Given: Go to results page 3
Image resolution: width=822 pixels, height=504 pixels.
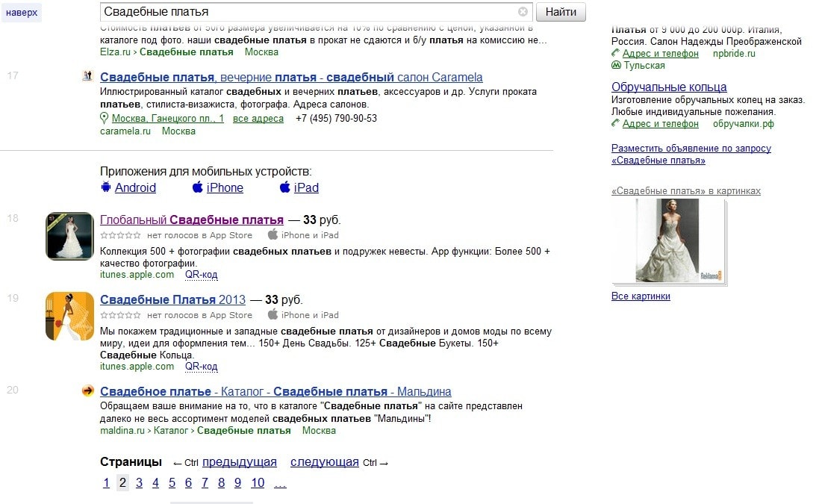Looking at the screenshot, I should (139, 482).
